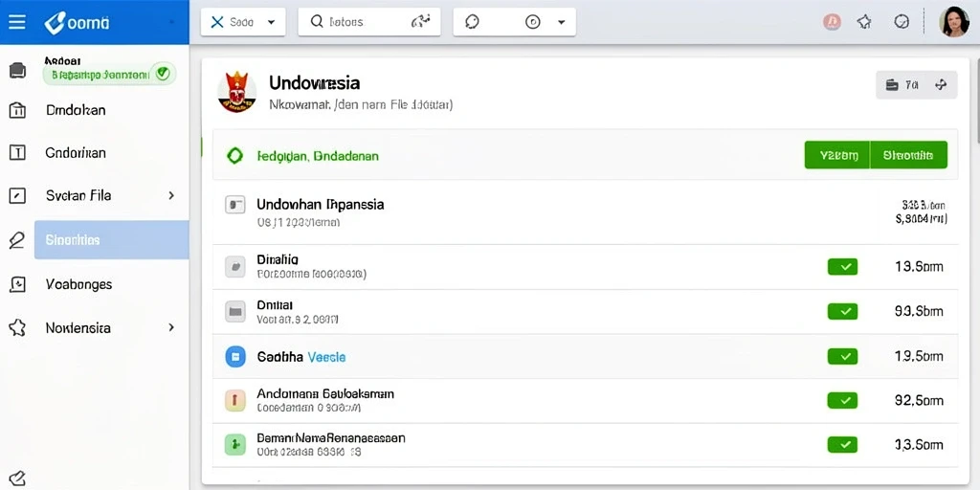980x490 pixels.
Task: Open Nonkensita in sidebar
Action: pyautogui.click(x=78, y=328)
